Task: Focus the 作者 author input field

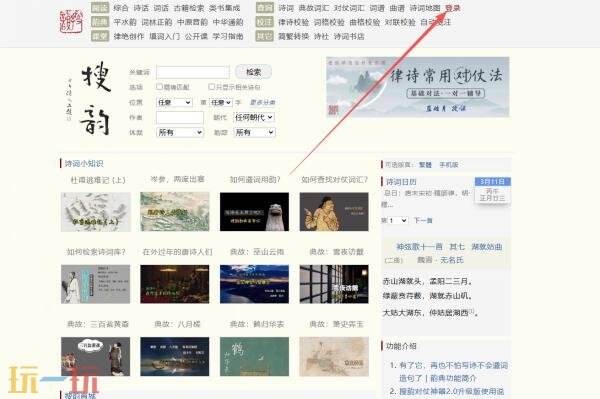Action: pyautogui.click(x=180, y=117)
